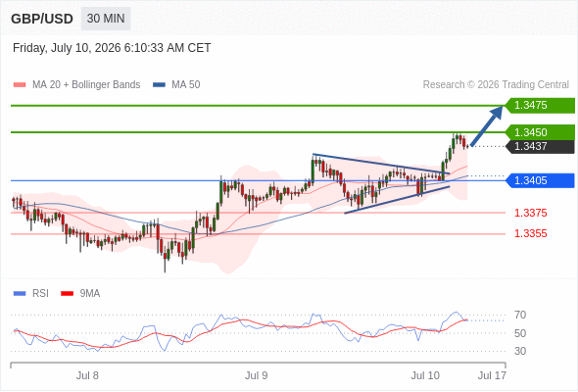Viewport: 578px width, 392px height.
Task: Select the 1.3450 green resistance price tag
Action: tap(540, 132)
